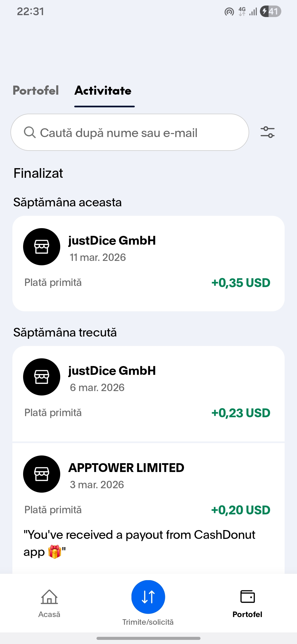Tap the hotspot icon in status bar
Screen dimensions: 297x644
coord(229,12)
